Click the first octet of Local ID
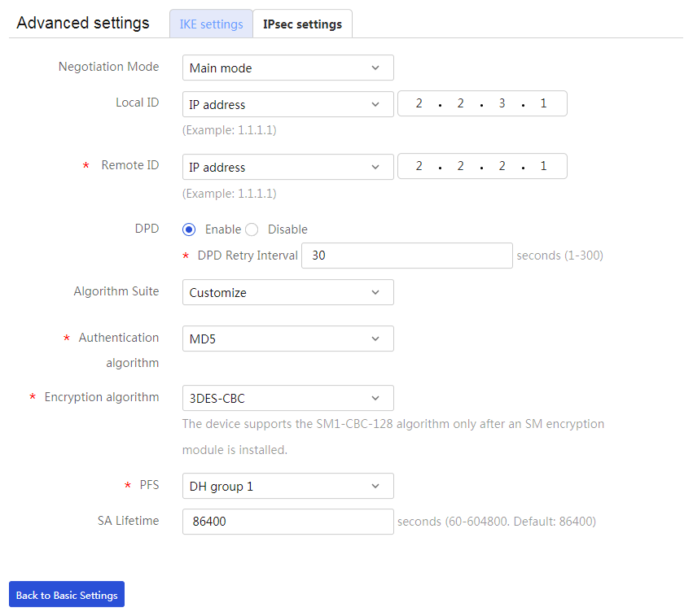This screenshot has width=693, height=616. (419, 103)
